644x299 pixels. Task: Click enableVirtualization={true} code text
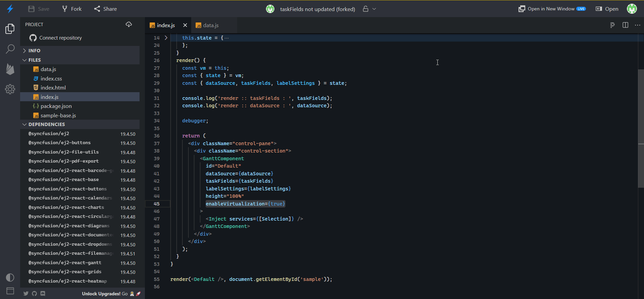pyautogui.click(x=246, y=204)
